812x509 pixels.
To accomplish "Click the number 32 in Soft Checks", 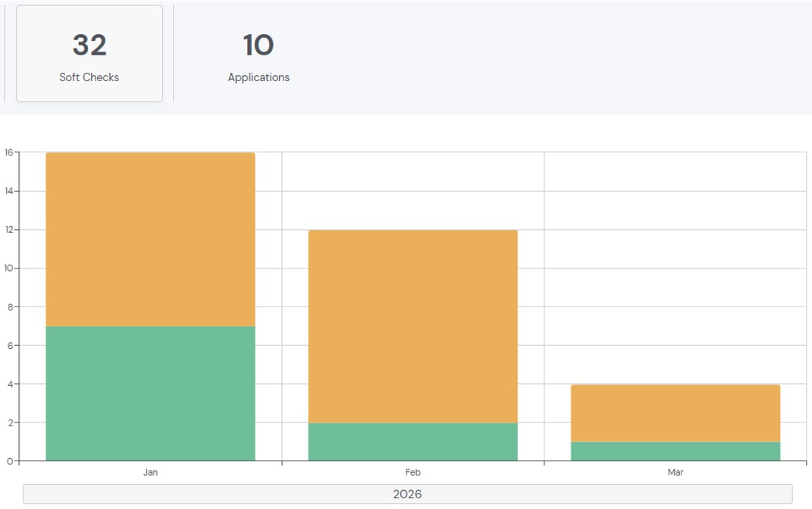I will 89,46.
